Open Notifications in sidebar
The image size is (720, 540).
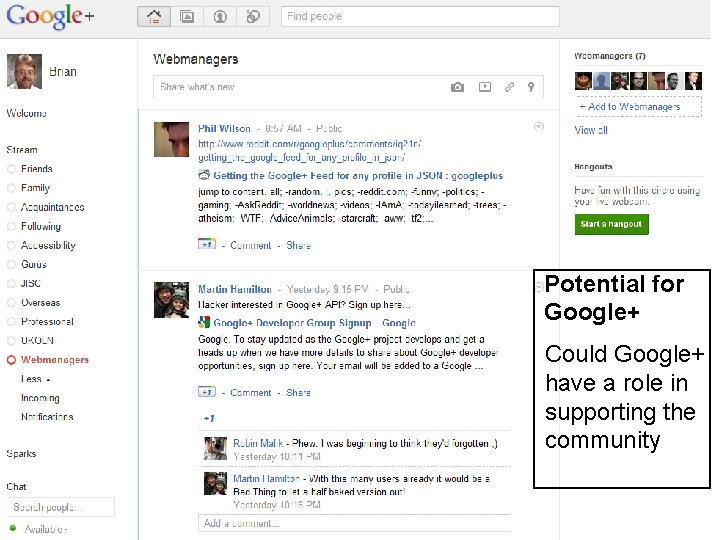[x=47, y=417]
